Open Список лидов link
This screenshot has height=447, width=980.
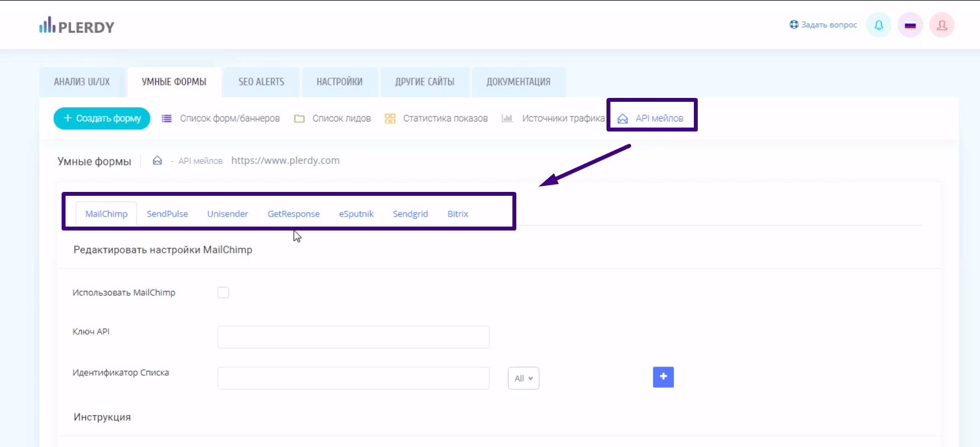click(x=342, y=119)
